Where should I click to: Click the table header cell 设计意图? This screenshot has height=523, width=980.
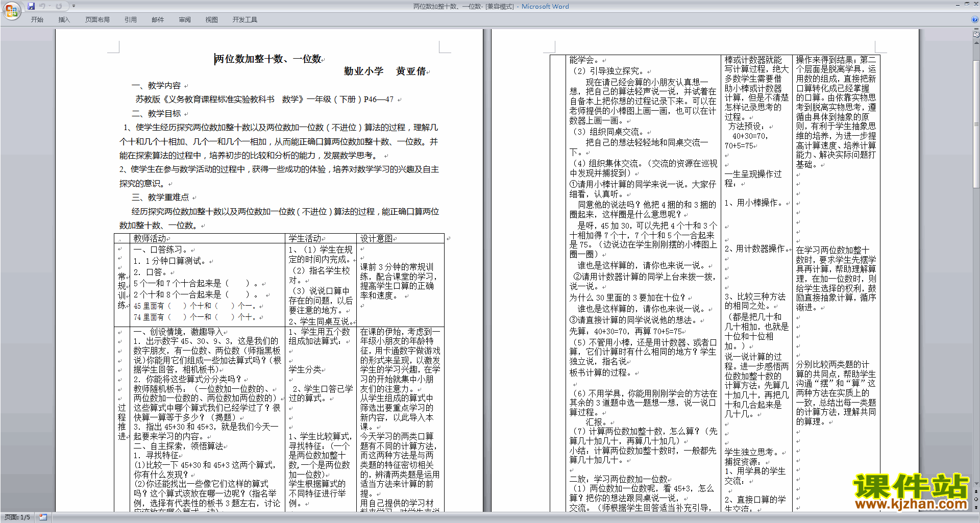click(377, 239)
